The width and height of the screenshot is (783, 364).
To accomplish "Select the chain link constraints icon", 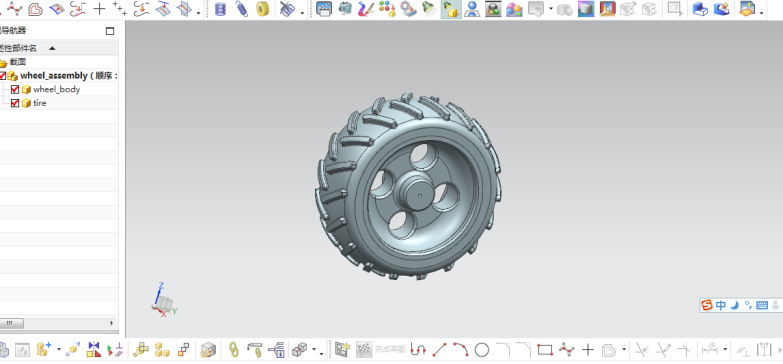I will (233, 350).
